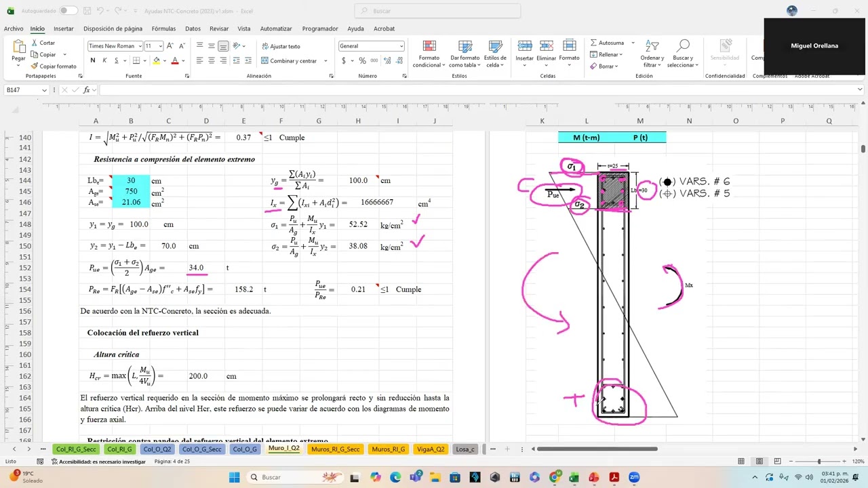868x488 pixels.
Task: Align text right
Action: click(x=222, y=60)
